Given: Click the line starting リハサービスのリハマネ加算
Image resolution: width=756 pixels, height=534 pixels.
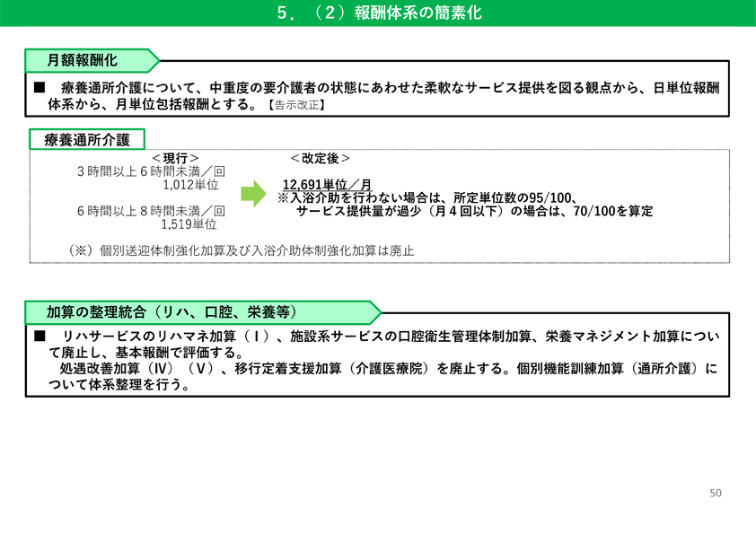Looking at the screenshot, I should point(391,337).
